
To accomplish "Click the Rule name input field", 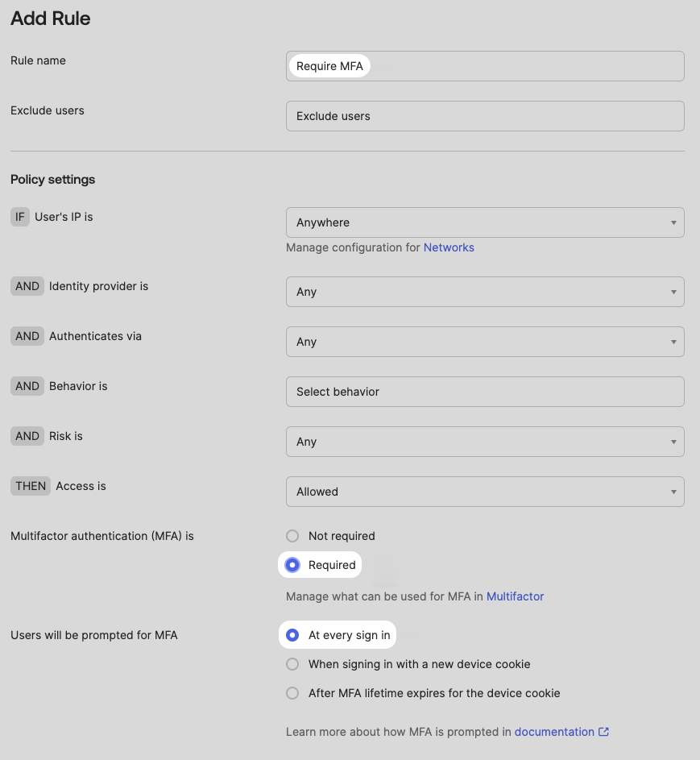I will (485, 66).
